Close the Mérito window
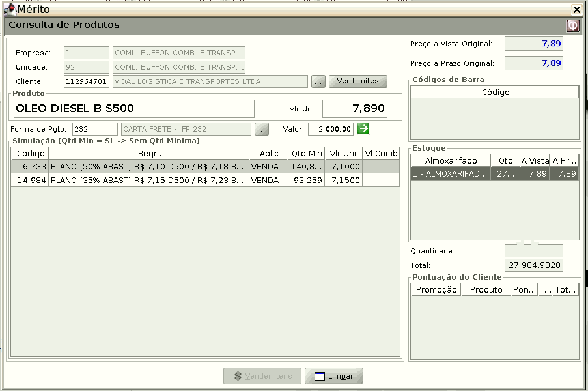This screenshot has height=391, width=588. [x=576, y=9]
